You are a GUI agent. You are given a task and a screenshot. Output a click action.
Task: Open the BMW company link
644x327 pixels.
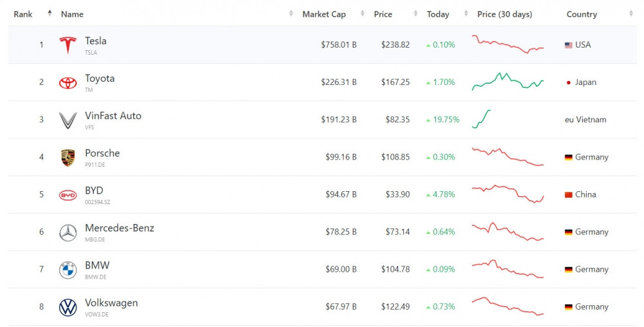(97, 265)
